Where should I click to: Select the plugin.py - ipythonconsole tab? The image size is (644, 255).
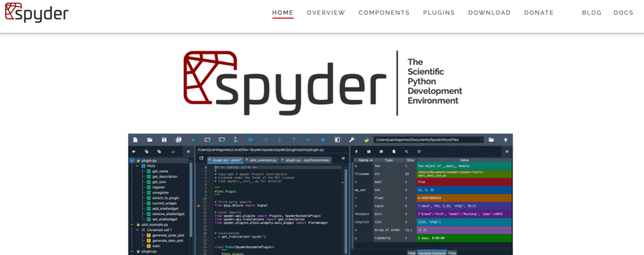click(306, 160)
